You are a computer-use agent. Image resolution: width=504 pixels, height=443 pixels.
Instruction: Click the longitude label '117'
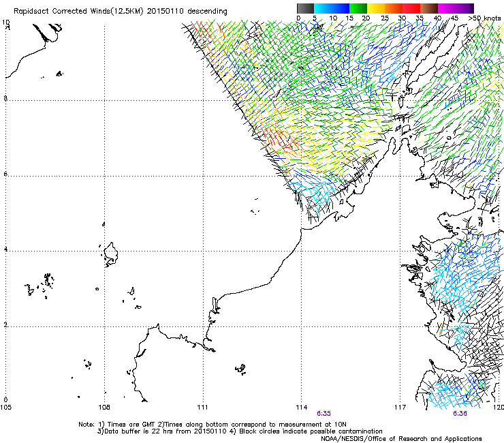click(x=400, y=408)
